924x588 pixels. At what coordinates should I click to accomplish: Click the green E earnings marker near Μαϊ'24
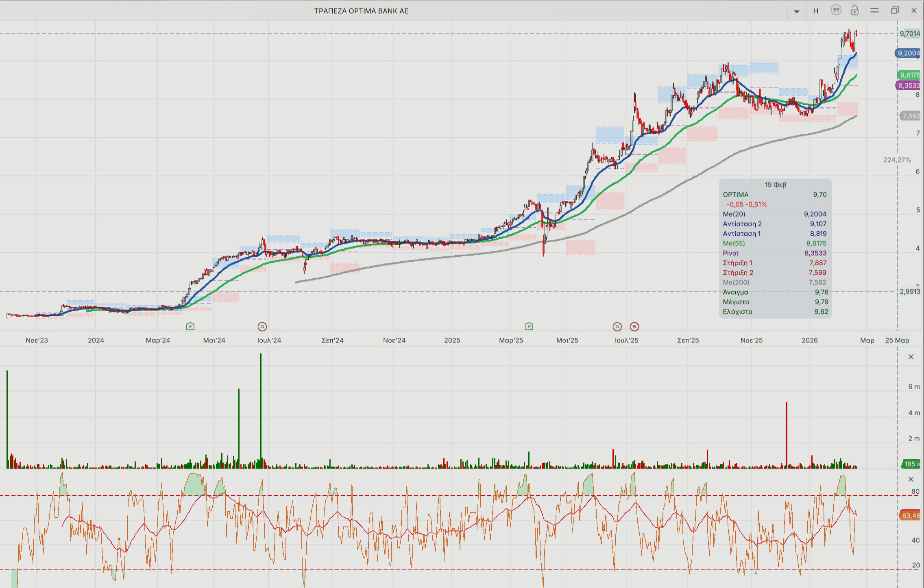point(190,326)
